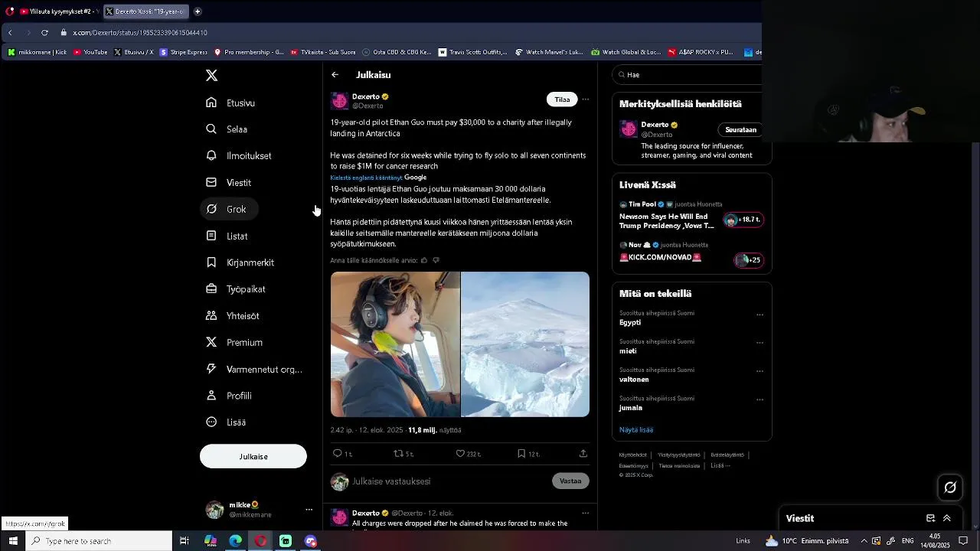This screenshot has height=551, width=980.
Task: Open account menu dots next to mikke
Action: pos(309,510)
